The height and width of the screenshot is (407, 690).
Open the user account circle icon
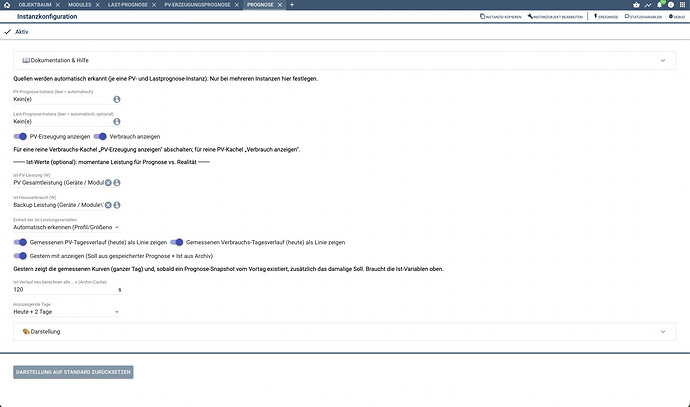(671, 5)
